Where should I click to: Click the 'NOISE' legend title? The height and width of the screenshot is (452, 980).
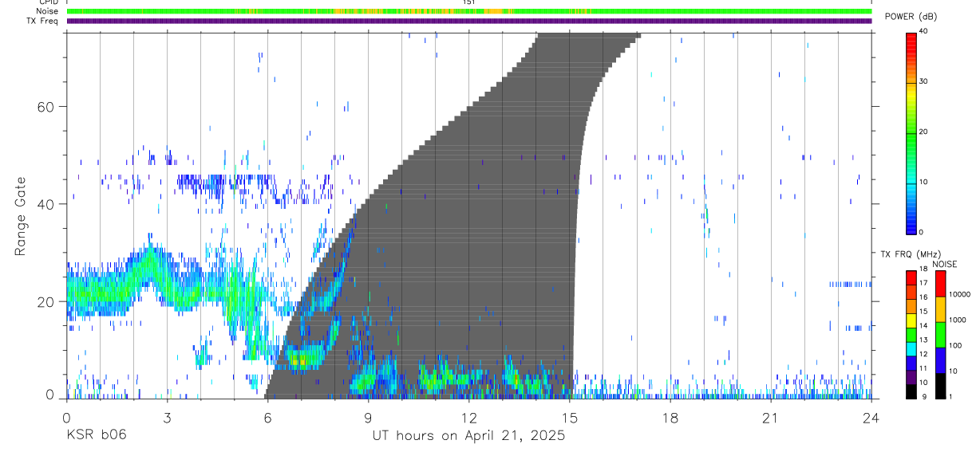[x=944, y=264]
